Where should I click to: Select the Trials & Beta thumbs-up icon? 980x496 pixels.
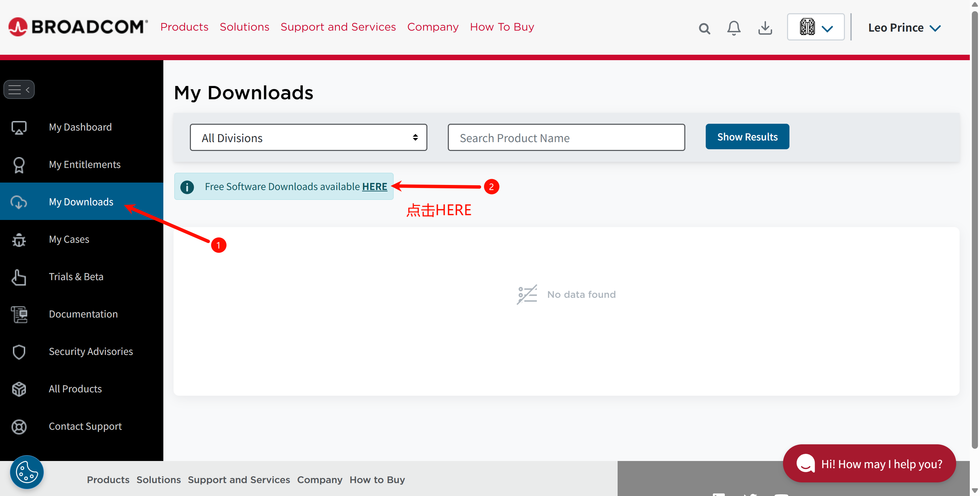coord(19,277)
